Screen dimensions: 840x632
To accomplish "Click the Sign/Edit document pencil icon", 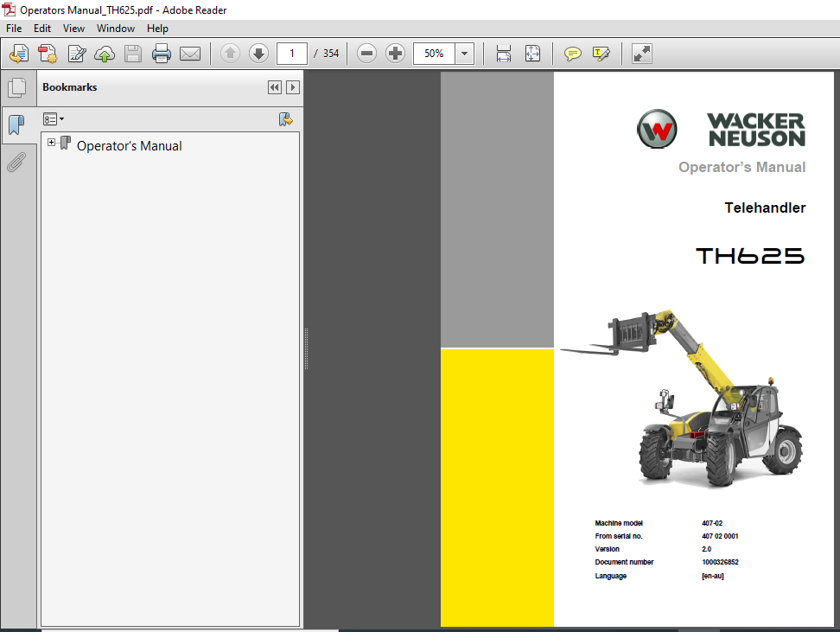I will tap(77, 54).
